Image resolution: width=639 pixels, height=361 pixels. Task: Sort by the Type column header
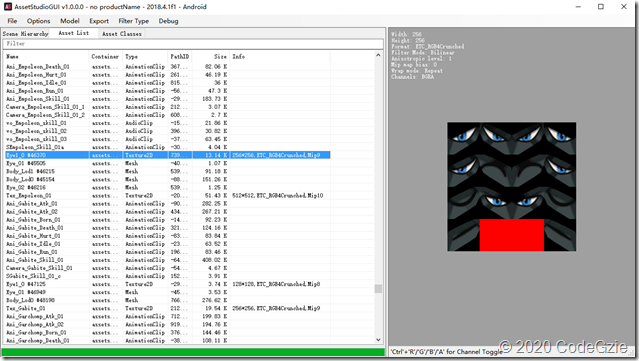(x=145, y=57)
